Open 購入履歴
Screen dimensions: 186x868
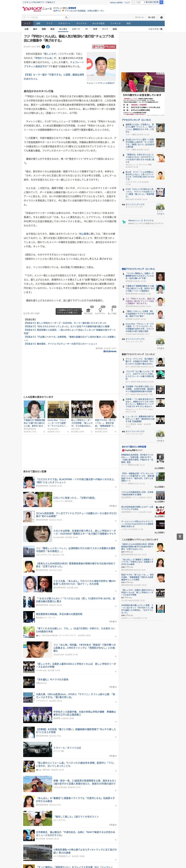pos(152,18)
